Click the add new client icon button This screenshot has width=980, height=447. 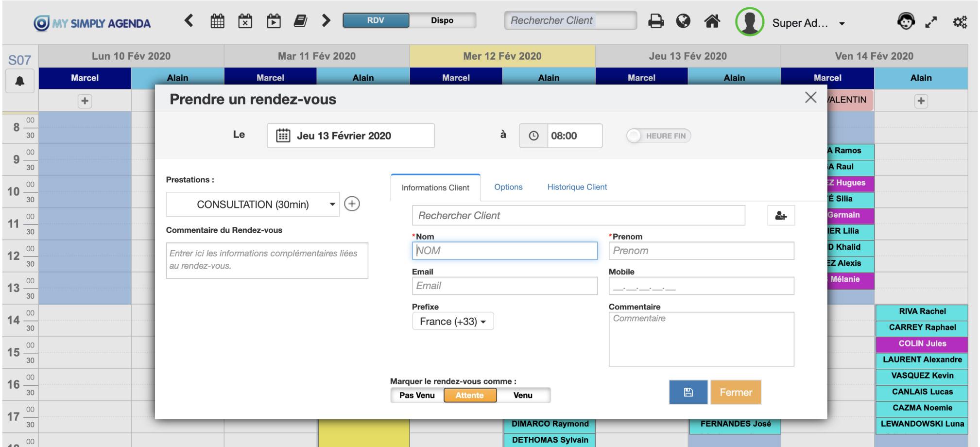pyautogui.click(x=781, y=216)
